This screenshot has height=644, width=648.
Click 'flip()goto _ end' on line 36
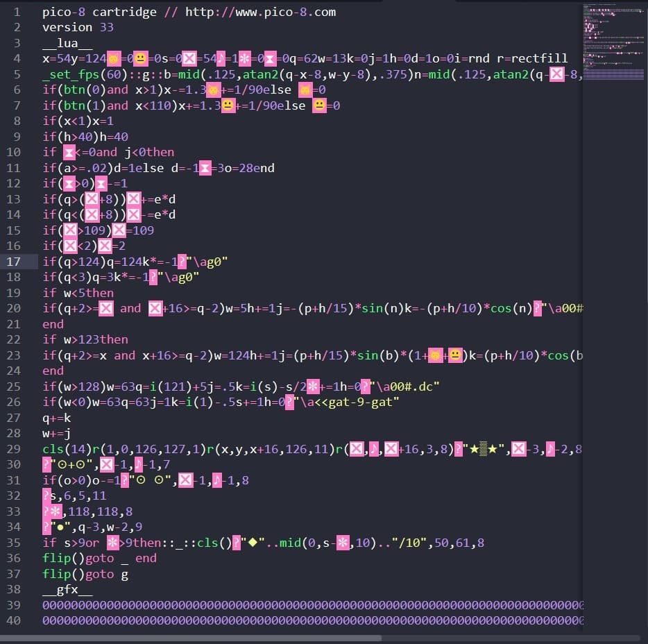(99, 559)
